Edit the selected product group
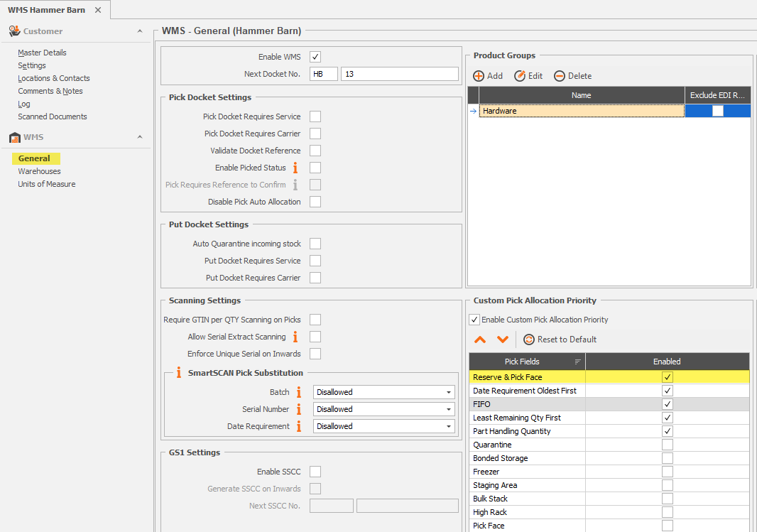The height and width of the screenshot is (532, 757). click(528, 76)
